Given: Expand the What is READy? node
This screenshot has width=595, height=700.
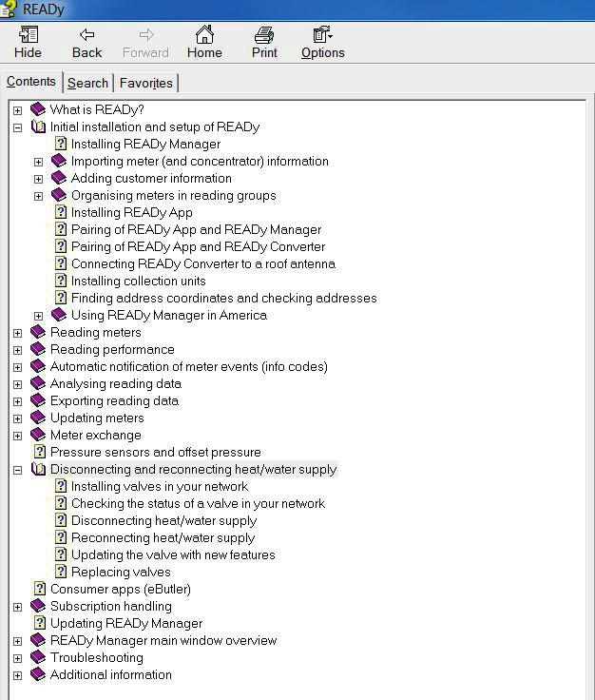Looking at the screenshot, I should 17,110.
